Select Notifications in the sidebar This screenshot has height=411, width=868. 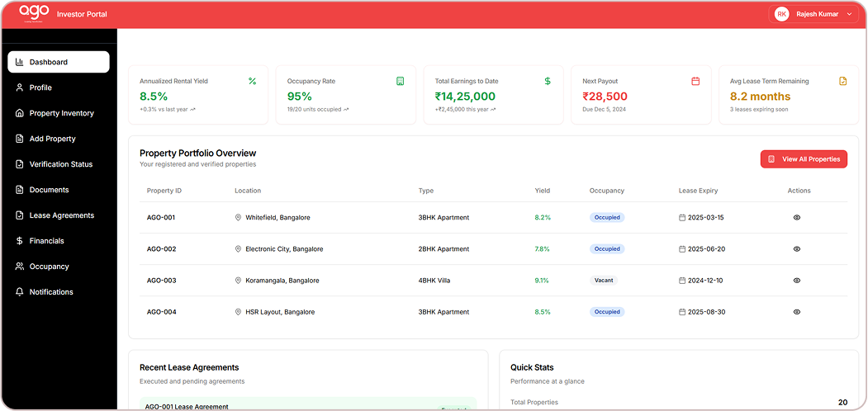coord(51,292)
